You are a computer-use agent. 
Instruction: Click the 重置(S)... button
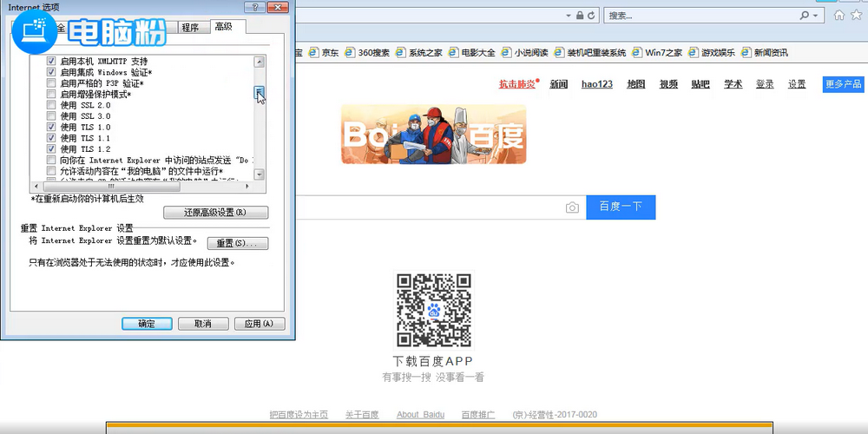coord(238,244)
